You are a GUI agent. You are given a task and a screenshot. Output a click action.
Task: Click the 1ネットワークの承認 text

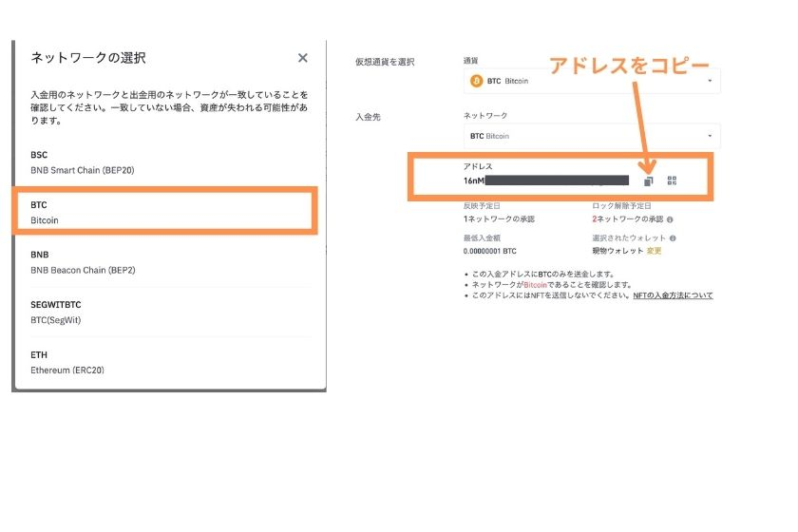(499, 219)
